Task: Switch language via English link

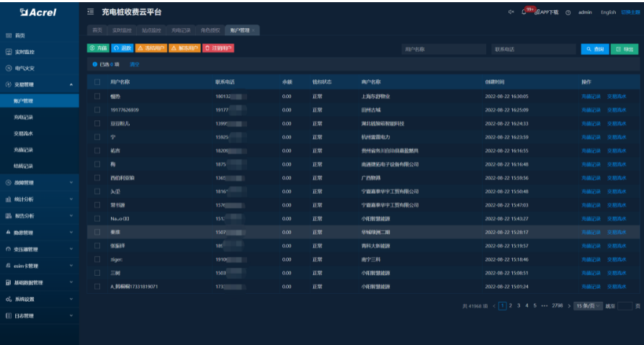Action: [608, 12]
